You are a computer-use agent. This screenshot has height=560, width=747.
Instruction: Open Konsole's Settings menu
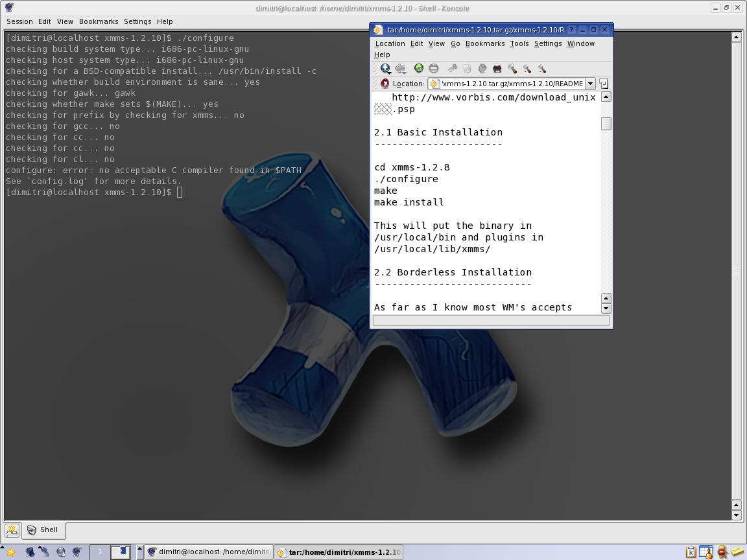pos(137,21)
